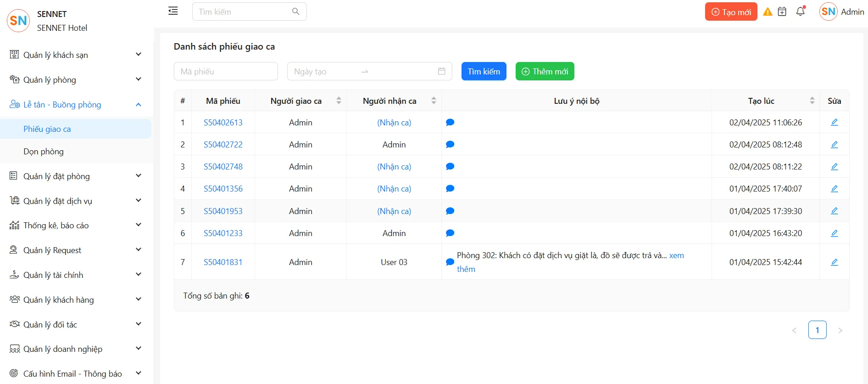Open the Dọn phòng menu item

pyautogui.click(x=44, y=152)
